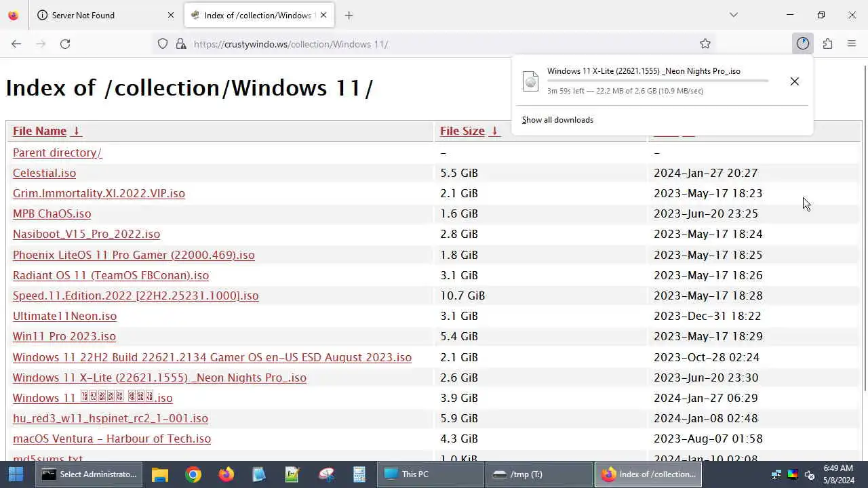
Task: Click the Windows Start button
Action: [x=16, y=474]
